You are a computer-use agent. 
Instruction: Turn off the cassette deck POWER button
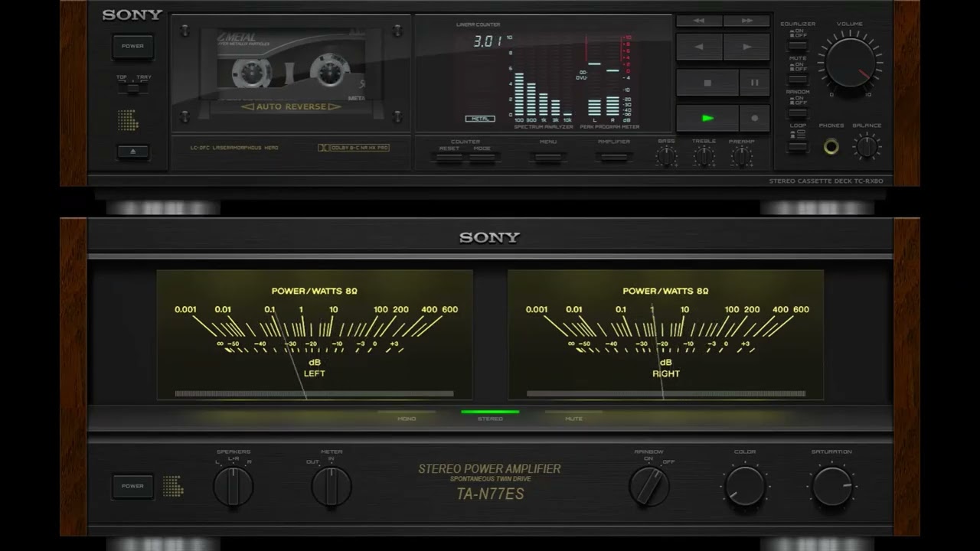pyautogui.click(x=132, y=46)
